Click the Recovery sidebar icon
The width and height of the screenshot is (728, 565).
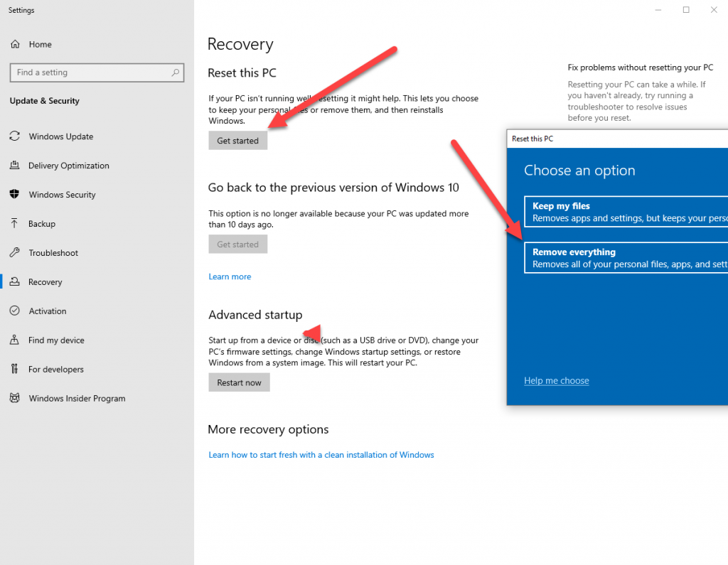(x=15, y=281)
